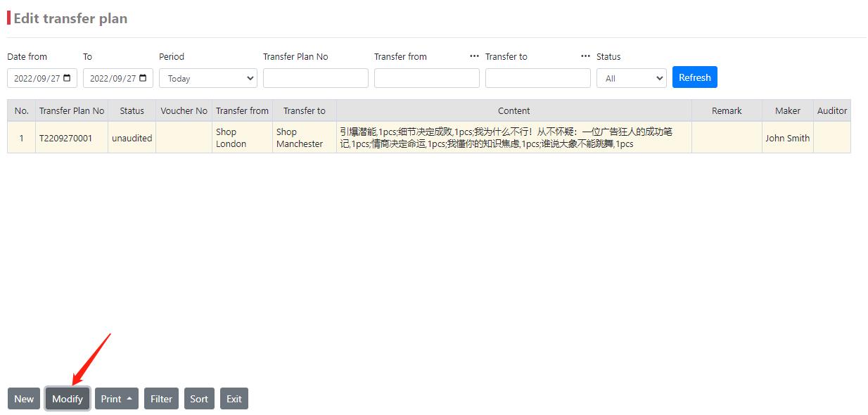868x415 pixels.
Task: Expand the Print button's menu
Action: 117,399
